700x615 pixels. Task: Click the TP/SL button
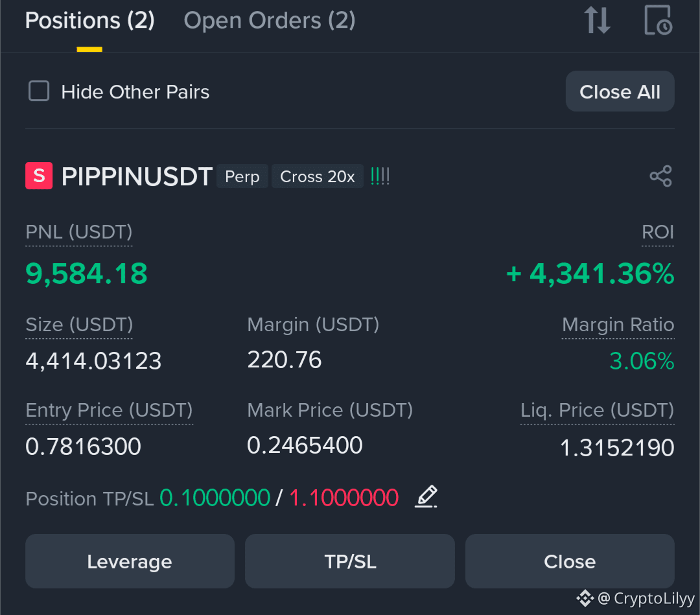coord(350,561)
